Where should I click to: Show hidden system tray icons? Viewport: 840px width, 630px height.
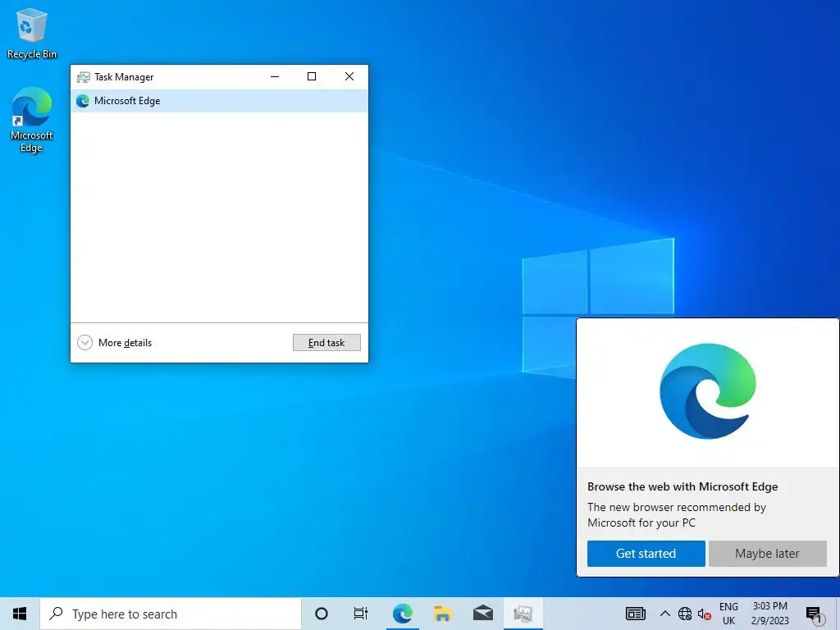tap(664, 614)
